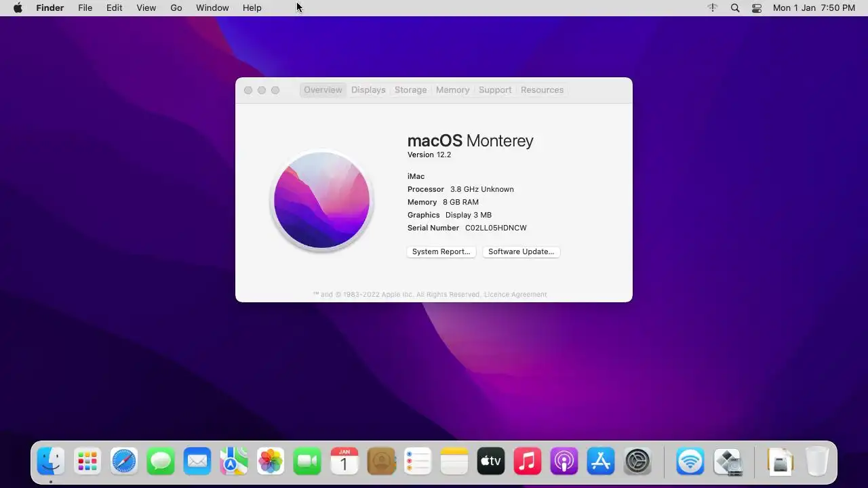This screenshot has height=488, width=868.
Task: Open Launchpad in the Dock
Action: pos(87,462)
